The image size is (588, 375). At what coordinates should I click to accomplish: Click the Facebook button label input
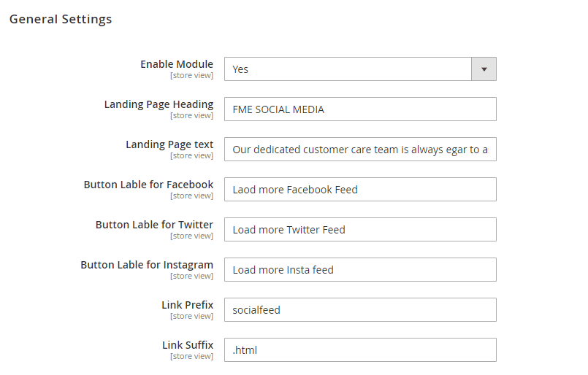click(360, 190)
